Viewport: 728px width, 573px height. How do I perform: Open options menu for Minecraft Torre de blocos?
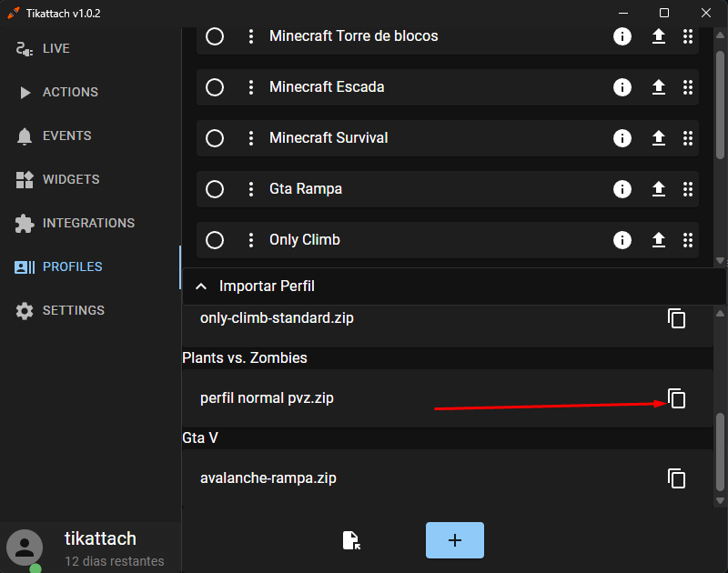(251, 36)
